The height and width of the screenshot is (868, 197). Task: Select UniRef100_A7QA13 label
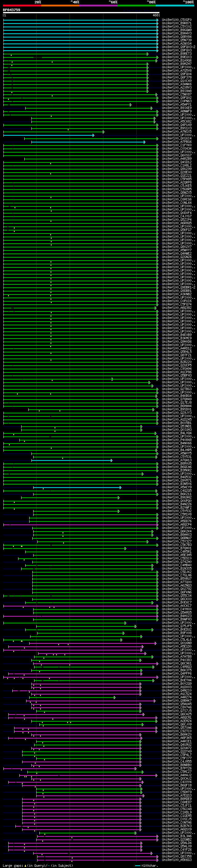pos(177,460)
